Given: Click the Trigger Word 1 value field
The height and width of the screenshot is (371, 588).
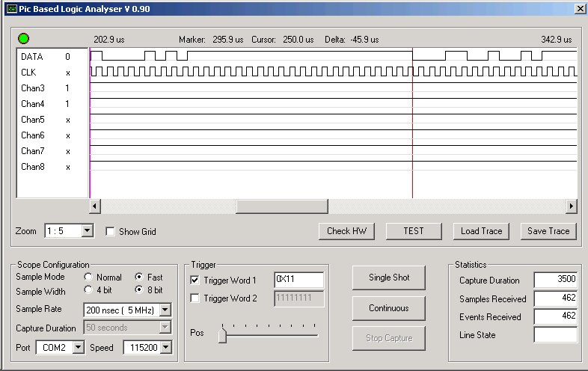Looking at the screenshot, I should pyautogui.click(x=299, y=280).
